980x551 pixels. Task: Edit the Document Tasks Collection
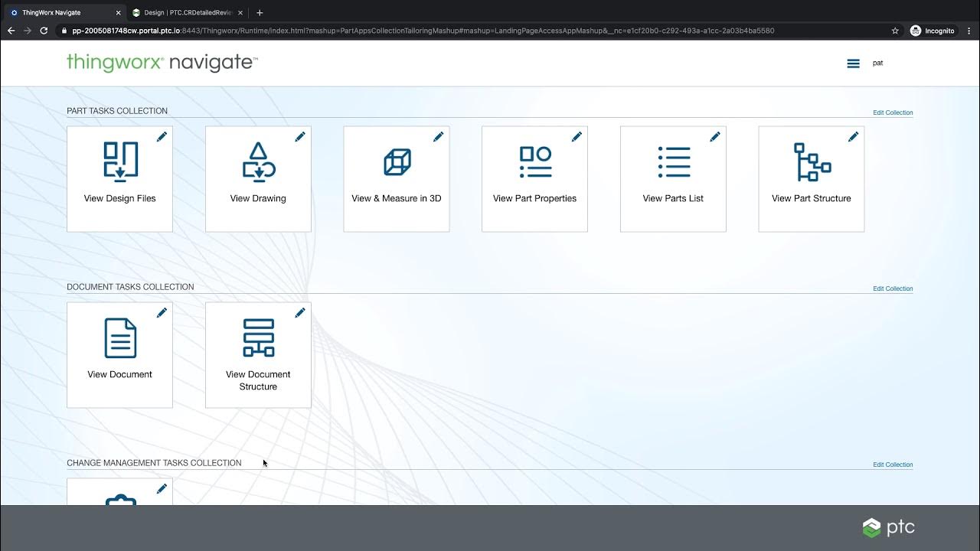click(893, 289)
